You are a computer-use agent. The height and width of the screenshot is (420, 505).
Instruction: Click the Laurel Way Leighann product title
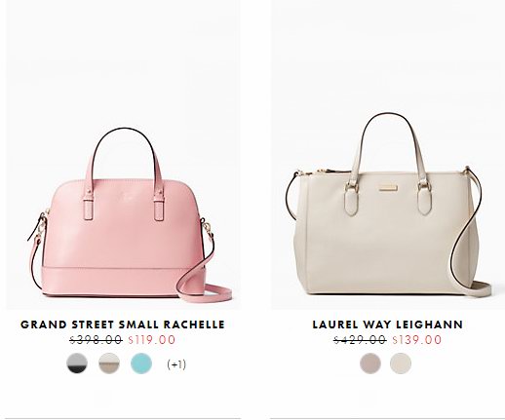click(x=387, y=325)
